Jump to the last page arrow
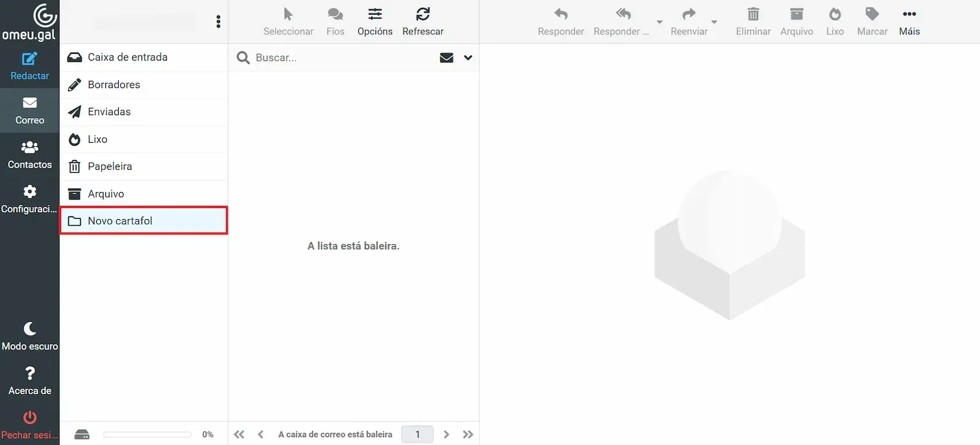 click(468, 434)
